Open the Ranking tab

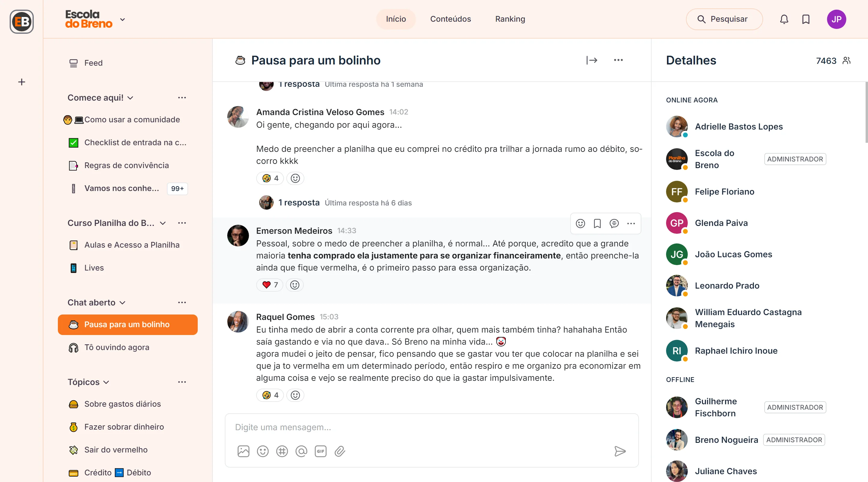(510, 19)
